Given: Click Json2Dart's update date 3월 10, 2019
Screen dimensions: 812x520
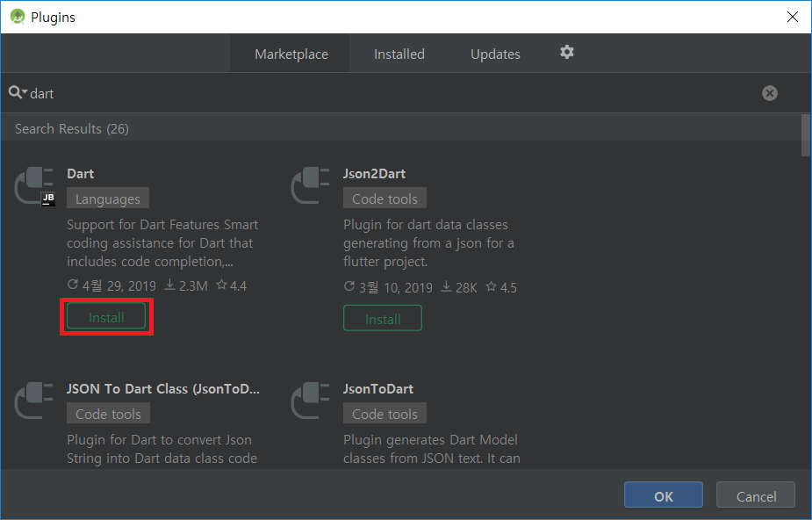Looking at the screenshot, I should coord(388,287).
